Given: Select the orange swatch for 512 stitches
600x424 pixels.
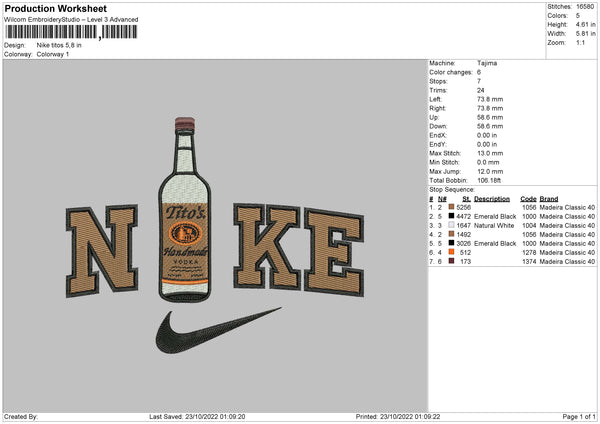Looking at the screenshot, I should [451, 252].
